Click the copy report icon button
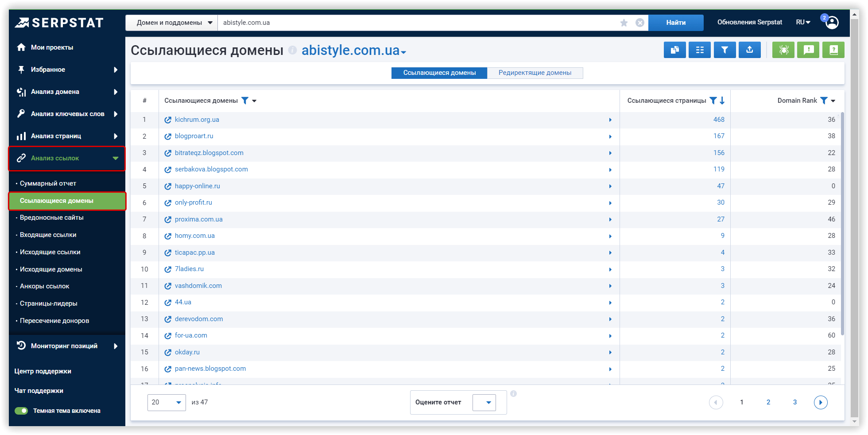The width and height of the screenshot is (868, 435). [x=674, y=50]
